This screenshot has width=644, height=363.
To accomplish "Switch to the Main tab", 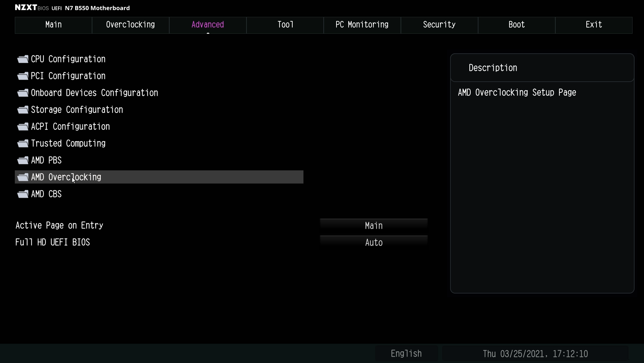I will [x=53, y=25].
